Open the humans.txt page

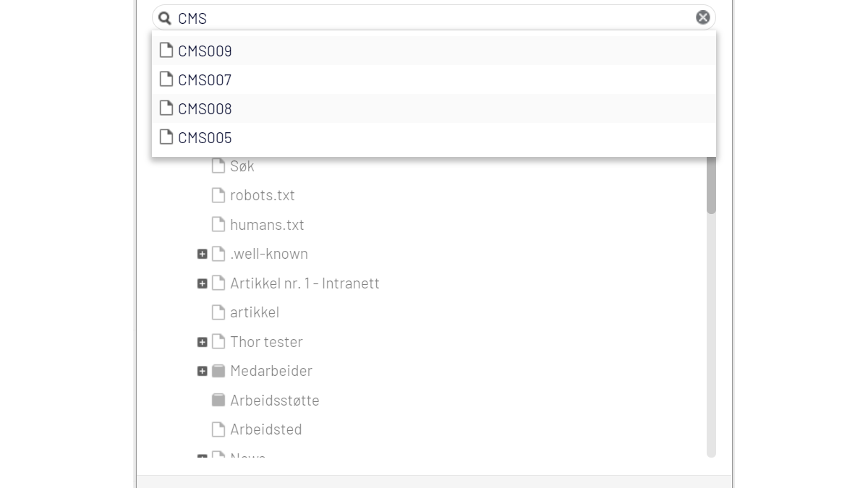tap(267, 225)
